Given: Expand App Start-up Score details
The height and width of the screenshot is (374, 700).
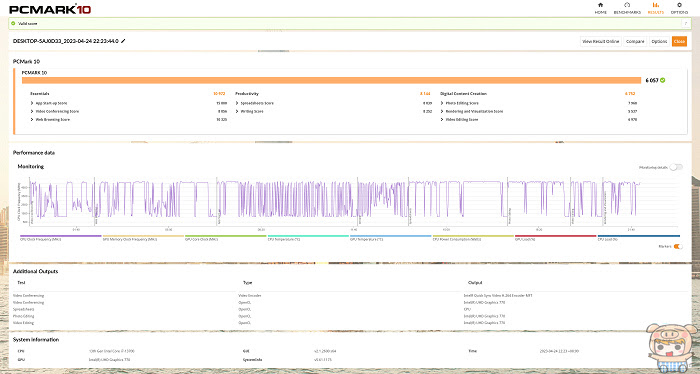Looking at the screenshot, I should pos(32,103).
